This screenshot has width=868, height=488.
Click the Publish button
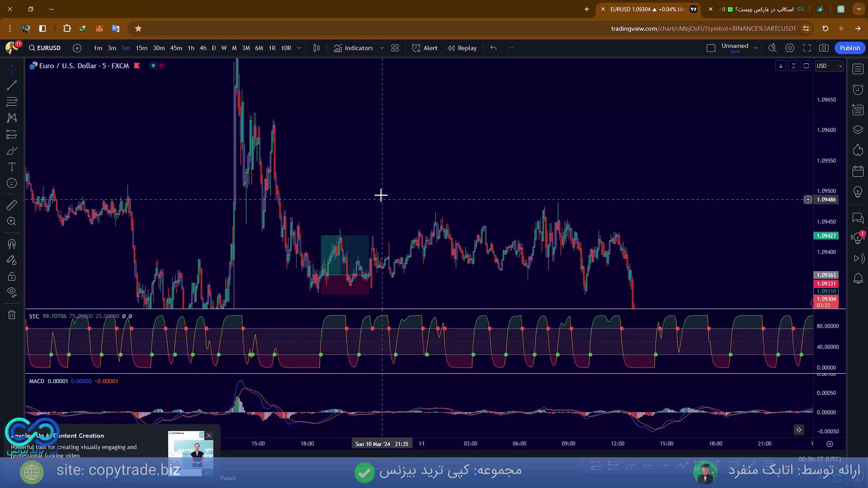[849, 48]
